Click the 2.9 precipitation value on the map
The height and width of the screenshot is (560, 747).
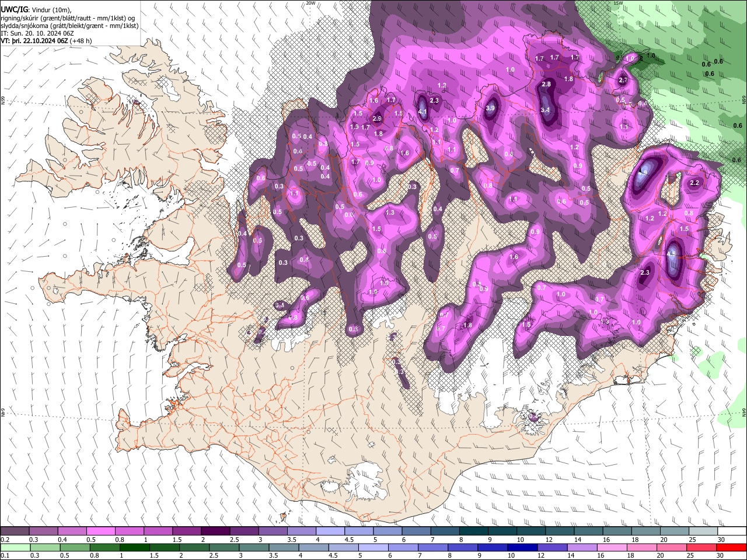tap(377, 118)
